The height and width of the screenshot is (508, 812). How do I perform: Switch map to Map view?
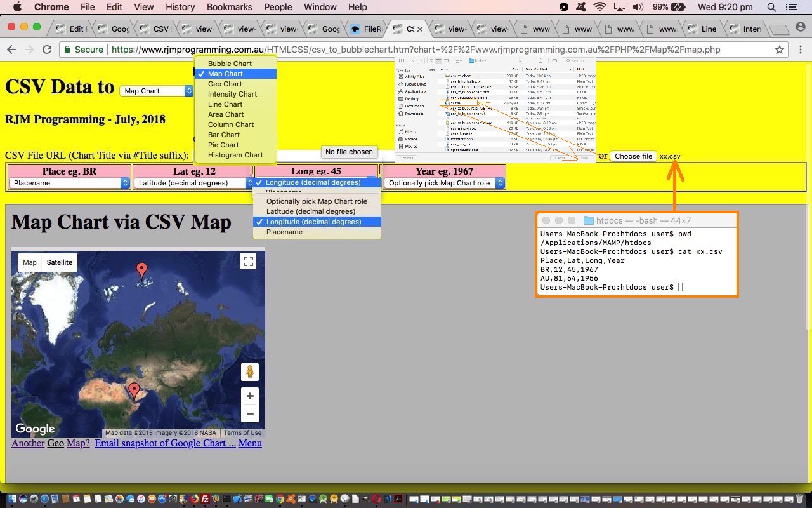(x=30, y=262)
